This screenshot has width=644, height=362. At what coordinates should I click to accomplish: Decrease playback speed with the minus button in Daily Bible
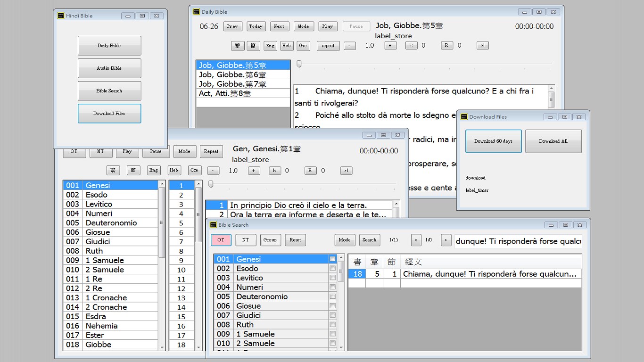[x=349, y=46]
